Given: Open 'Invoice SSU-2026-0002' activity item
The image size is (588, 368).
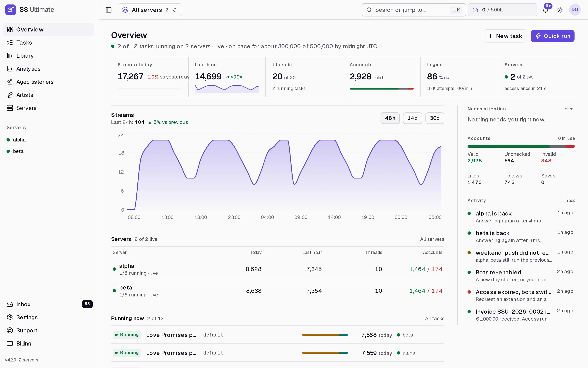Looking at the screenshot, I should click(x=521, y=315).
